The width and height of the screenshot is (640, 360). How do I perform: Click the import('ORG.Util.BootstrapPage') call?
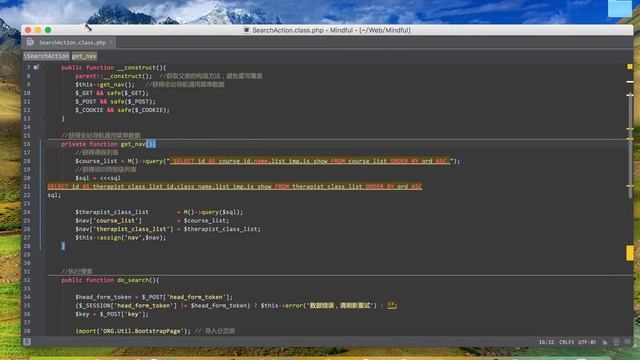[133, 331]
